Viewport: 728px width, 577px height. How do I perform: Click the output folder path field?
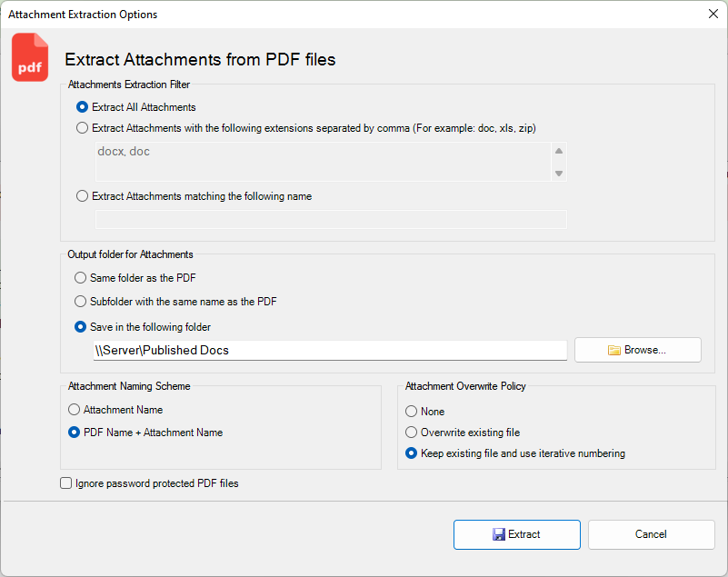(x=330, y=351)
